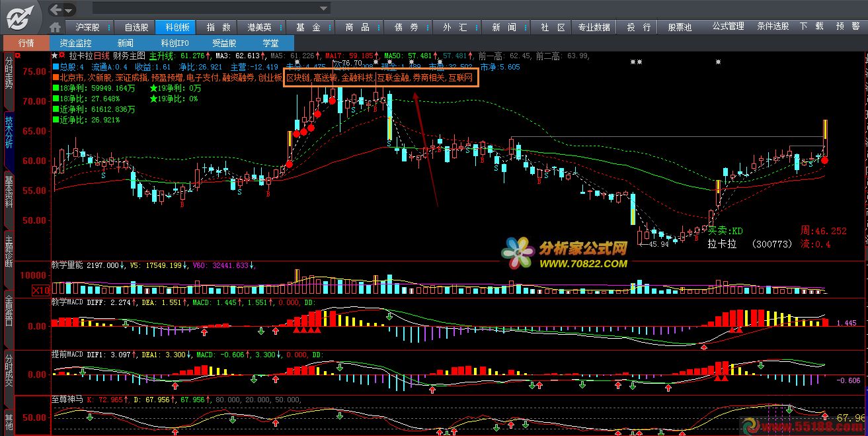Click the home icon in toolbar
The height and width of the screenshot is (436, 868).
(56, 27)
